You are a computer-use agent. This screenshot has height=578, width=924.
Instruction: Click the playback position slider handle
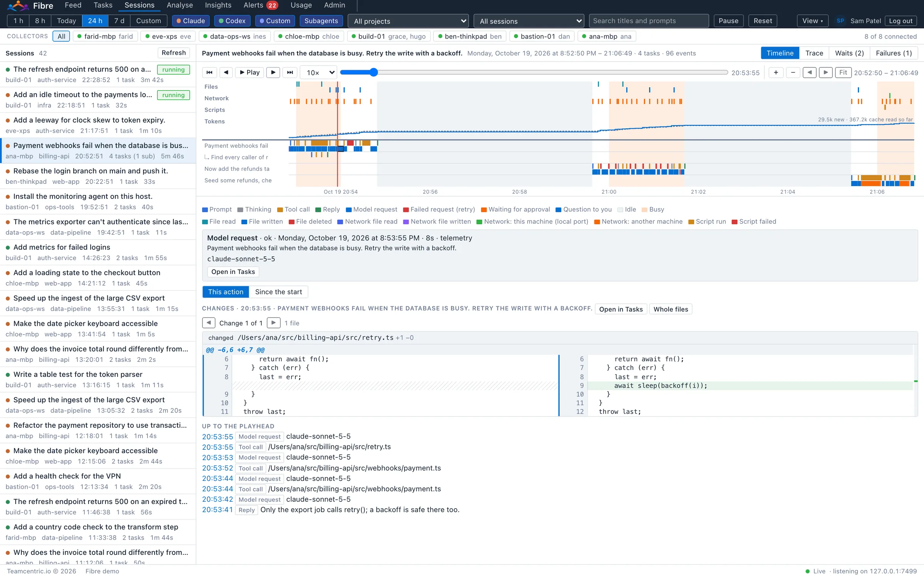pos(373,72)
